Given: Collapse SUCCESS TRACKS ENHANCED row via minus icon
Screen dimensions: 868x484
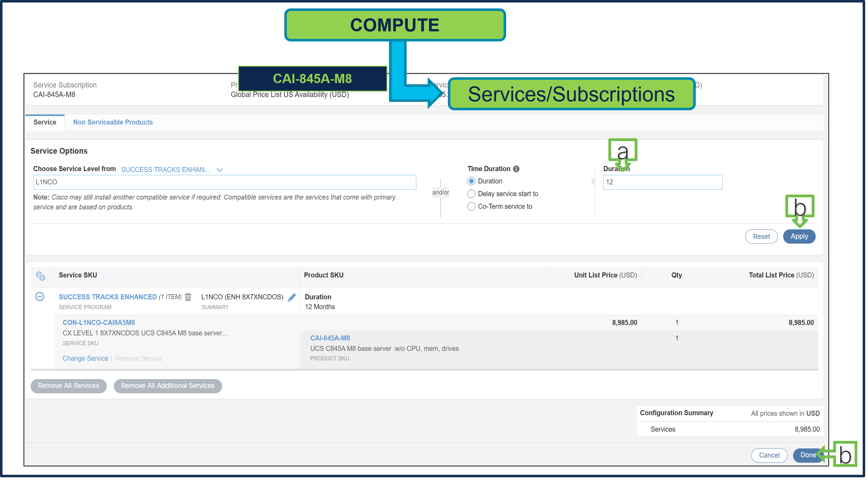Looking at the screenshot, I should 39,297.
